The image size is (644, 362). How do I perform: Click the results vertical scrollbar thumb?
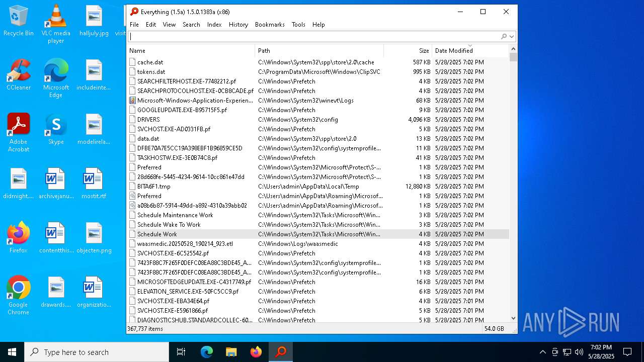pyautogui.click(x=513, y=57)
